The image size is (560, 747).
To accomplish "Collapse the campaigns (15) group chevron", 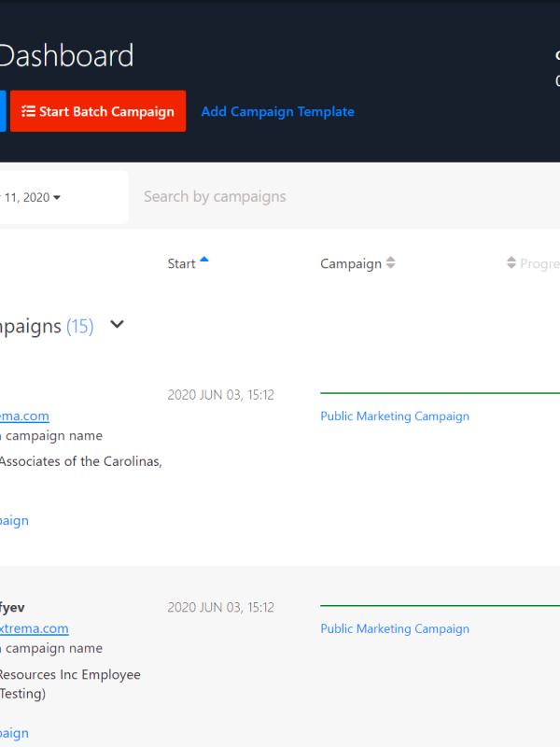I will (117, 325).
